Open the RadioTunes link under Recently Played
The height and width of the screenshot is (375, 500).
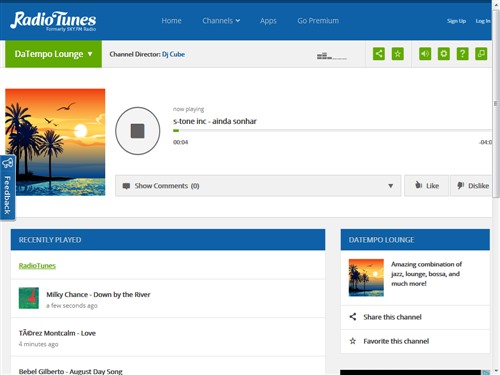37,266
